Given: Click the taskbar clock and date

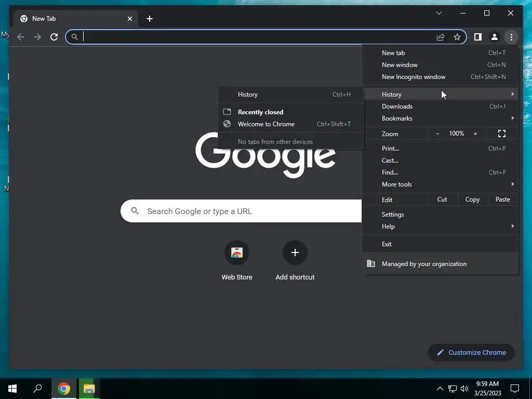Looking at the screenshot, I should click(487, 389).
